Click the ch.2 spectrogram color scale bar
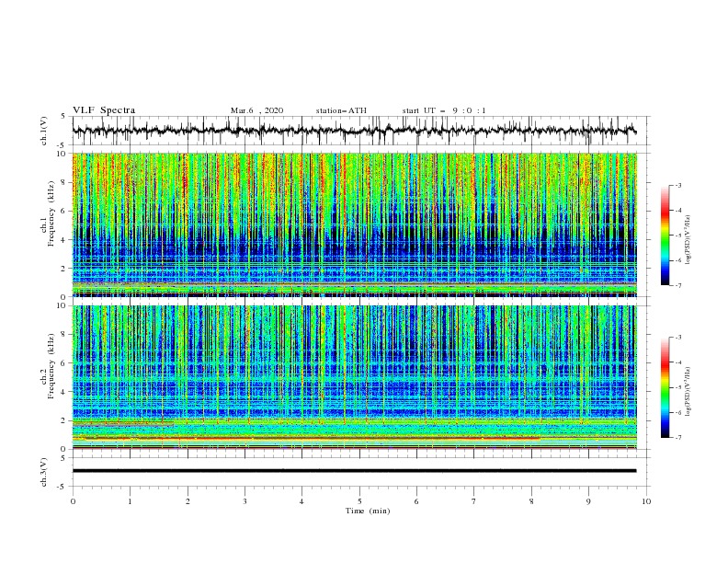Viewport: 728px width, 563px height. pyautogui.click(x=665, y=387)
